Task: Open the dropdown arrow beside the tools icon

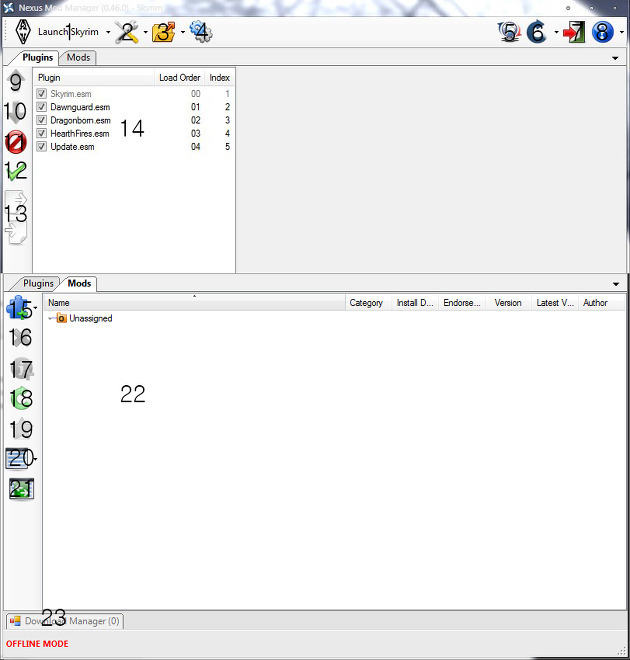Action: [146, 32]
